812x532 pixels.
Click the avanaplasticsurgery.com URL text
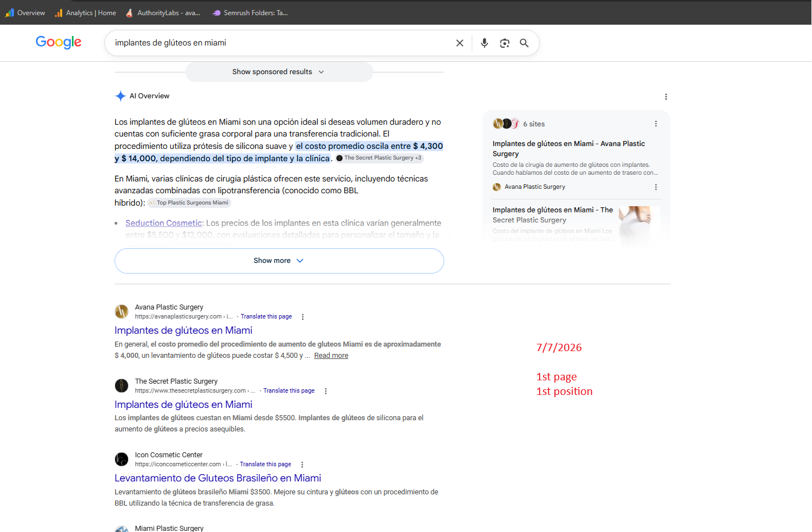(184, 317)
